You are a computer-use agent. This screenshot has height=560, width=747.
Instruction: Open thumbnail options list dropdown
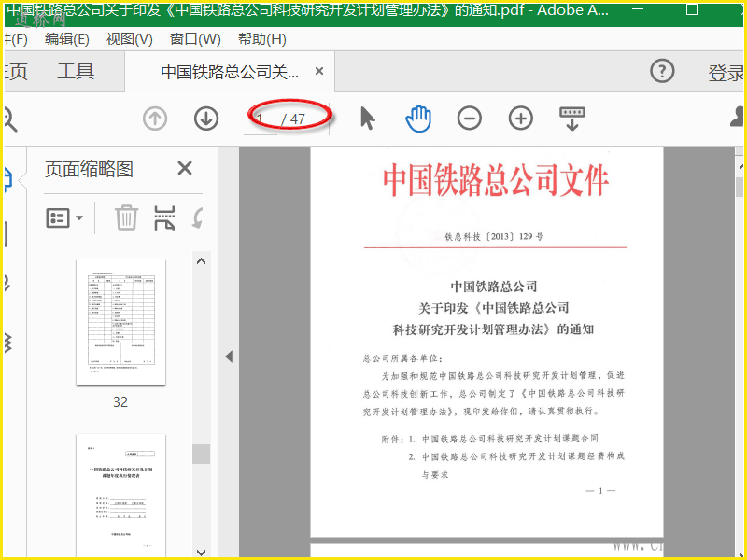[64, 218]
